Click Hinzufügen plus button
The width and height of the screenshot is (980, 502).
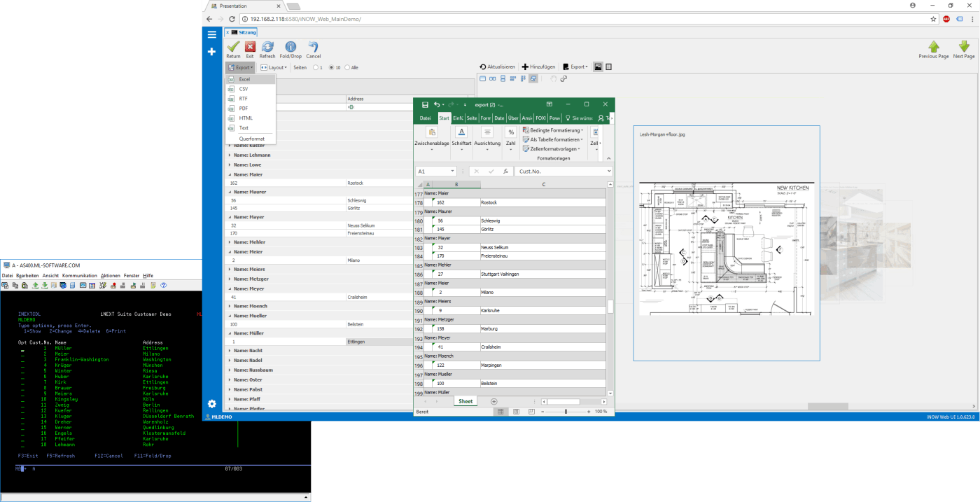[538, 67]
